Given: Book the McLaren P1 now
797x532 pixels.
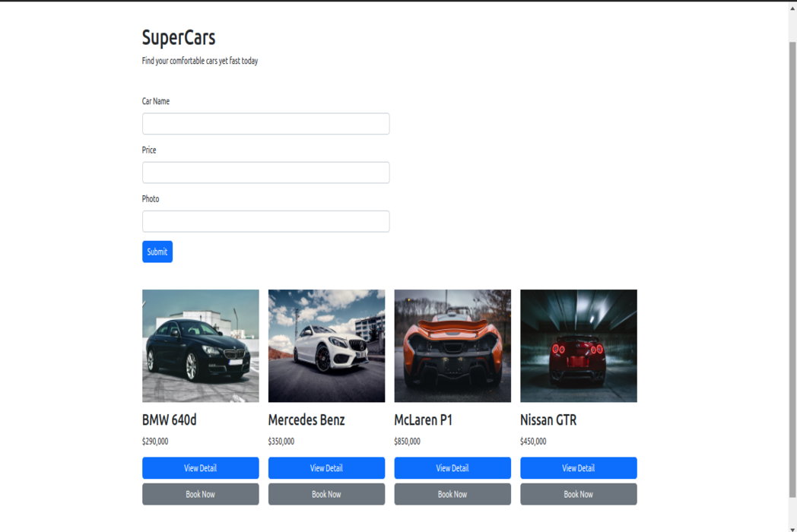Looking at the screenshot, I should pos(452,494).
